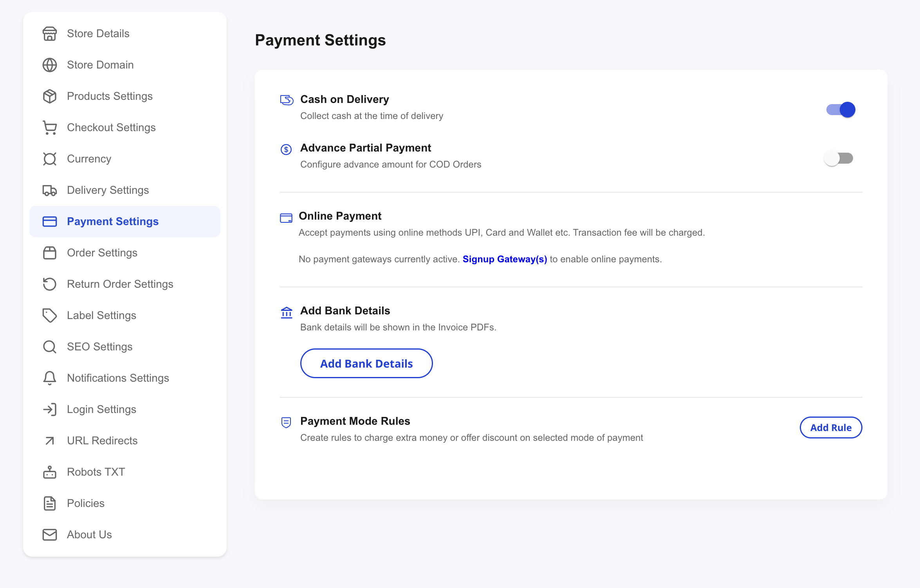Open Return Order Settings via the undo icon

coord(49,284)
